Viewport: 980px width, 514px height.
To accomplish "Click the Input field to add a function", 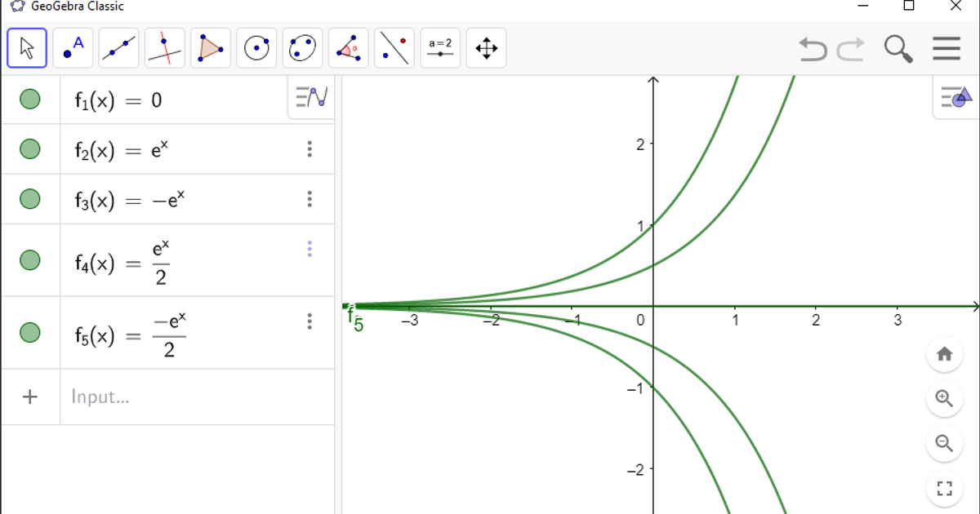I will (x=163, y=397).
